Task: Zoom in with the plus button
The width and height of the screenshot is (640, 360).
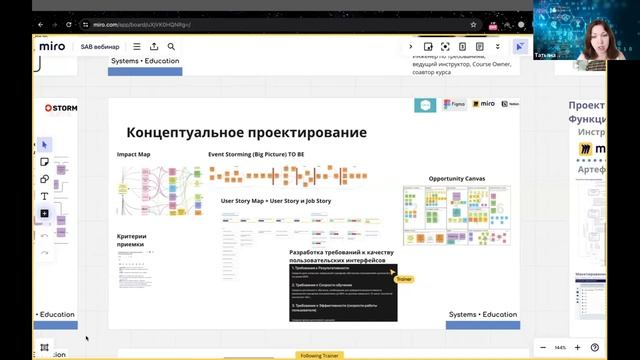Action: coord(577,347)
